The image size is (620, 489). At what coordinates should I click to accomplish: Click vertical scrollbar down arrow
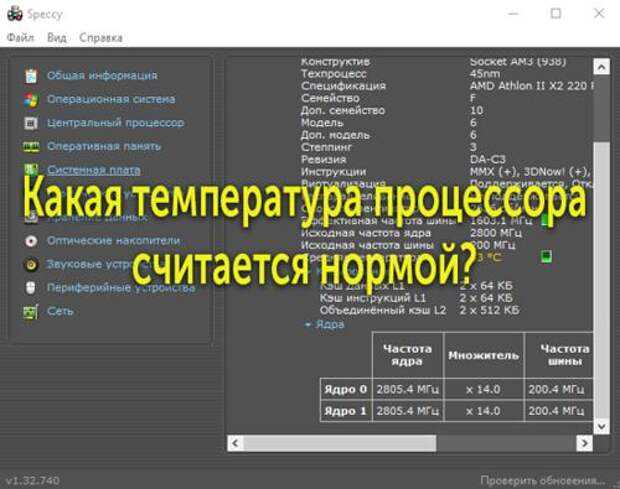coord(601,426)
